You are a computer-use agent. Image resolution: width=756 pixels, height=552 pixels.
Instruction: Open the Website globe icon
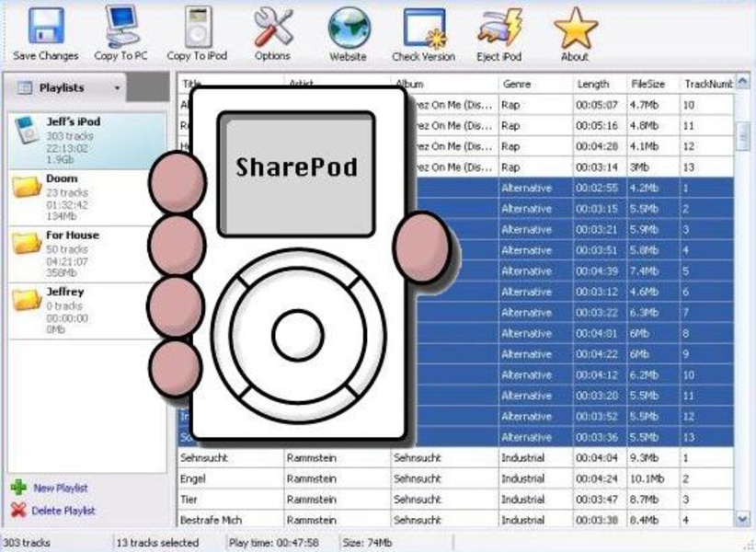click(x=349, y=28)
